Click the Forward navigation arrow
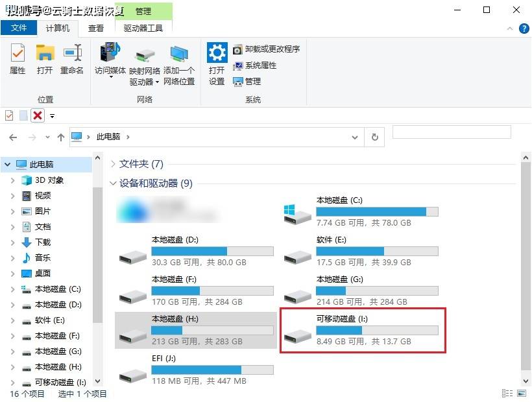532x402 pixels. (32, 137)
